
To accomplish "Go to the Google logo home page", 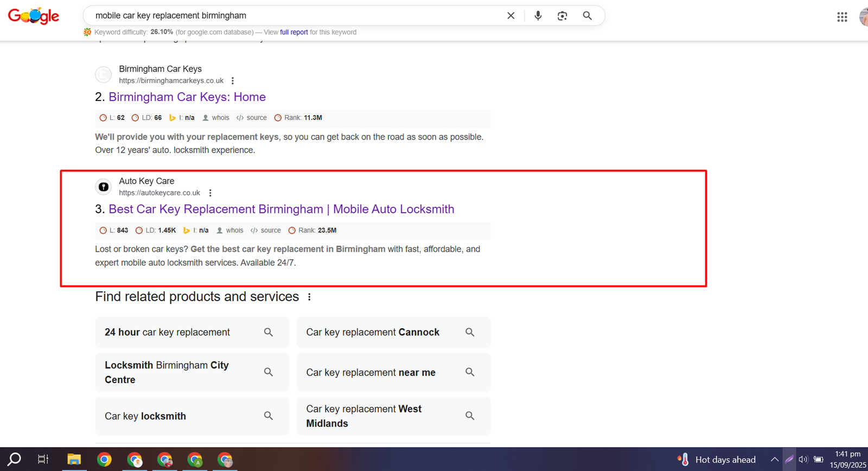I will [34, 16].
